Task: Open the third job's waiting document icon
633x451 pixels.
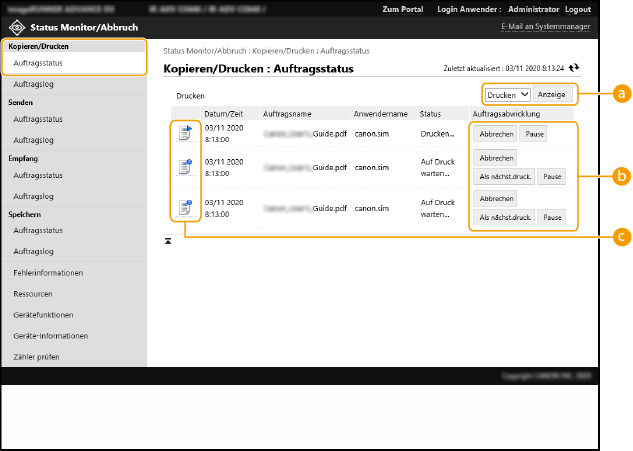Action: point(184,209)
